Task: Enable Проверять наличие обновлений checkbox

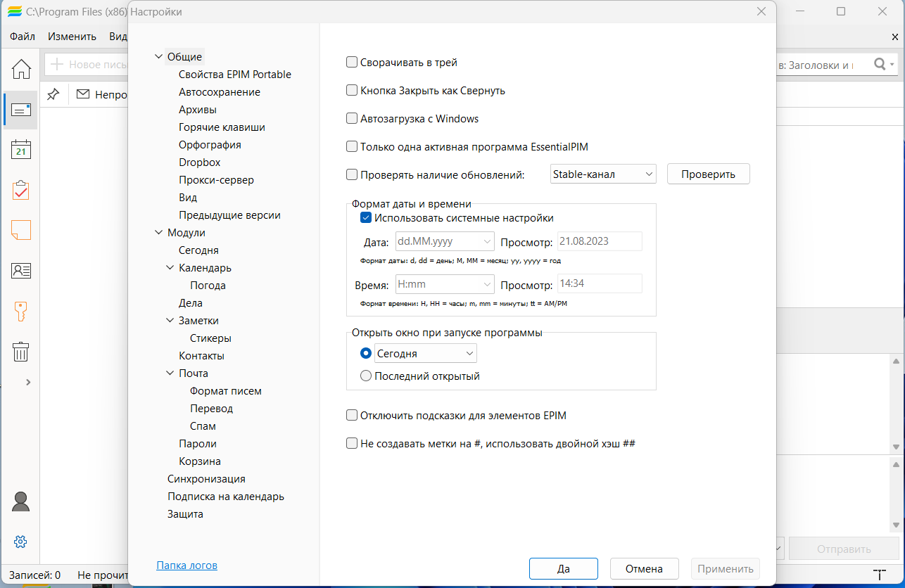Action: tap(352, 175)
